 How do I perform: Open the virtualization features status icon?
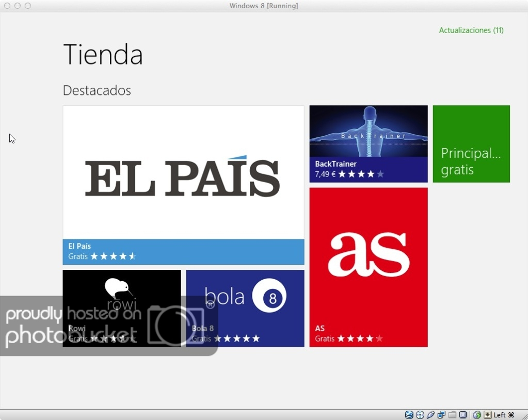[463, 414]
